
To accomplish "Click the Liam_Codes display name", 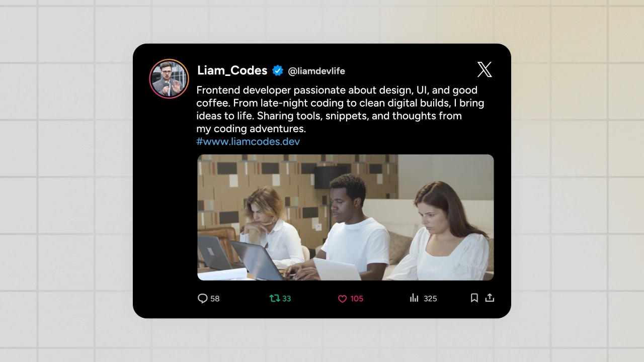I will tap(232, 70).
